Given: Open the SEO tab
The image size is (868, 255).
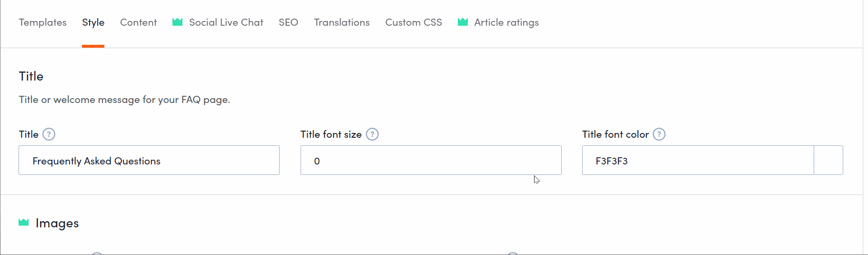Looking at the screenshot, I should (288, 22).
